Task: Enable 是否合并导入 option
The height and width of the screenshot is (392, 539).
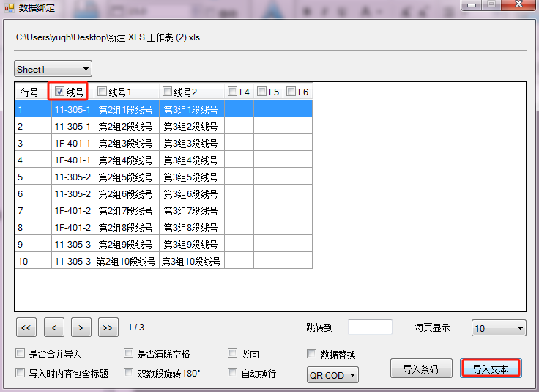Action: click(21, 353)
